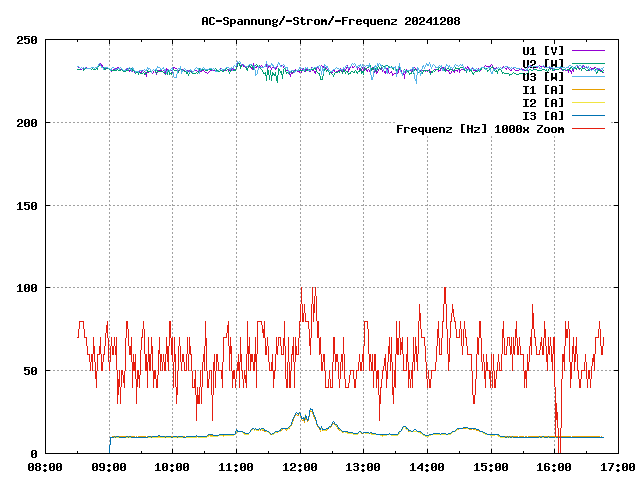Viewport: 640px width, 480px height.
Task: Select the I1 [A] legend label
Action: [x=543, y=89]
